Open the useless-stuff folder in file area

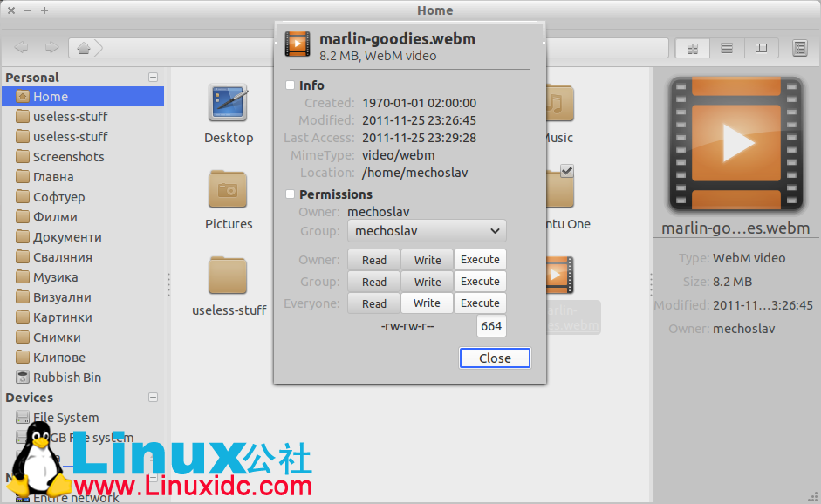click(x=229, y=277)
